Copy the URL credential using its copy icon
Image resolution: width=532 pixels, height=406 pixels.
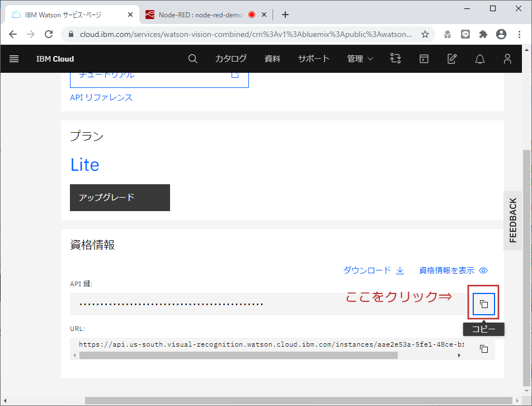point(484,348)
